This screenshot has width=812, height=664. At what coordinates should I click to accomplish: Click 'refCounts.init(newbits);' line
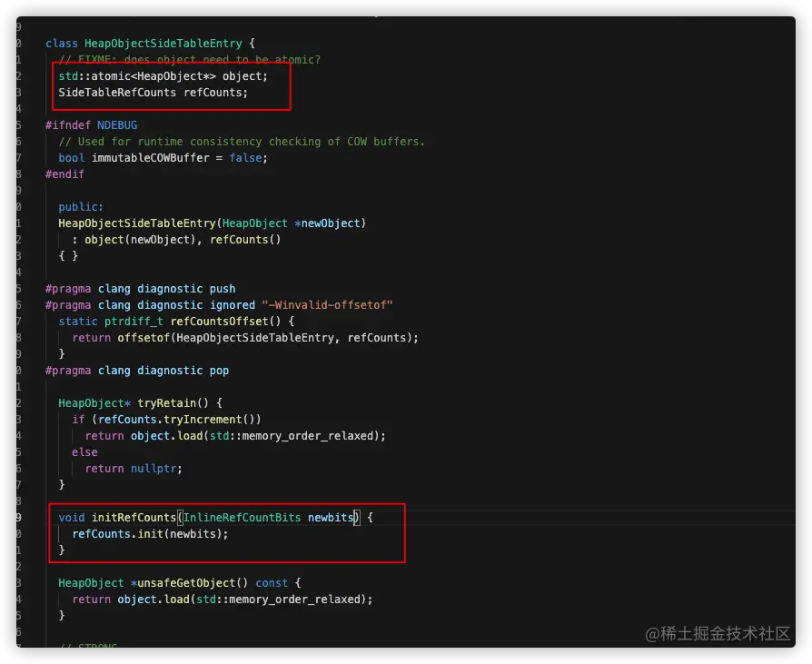coord(150,534)
